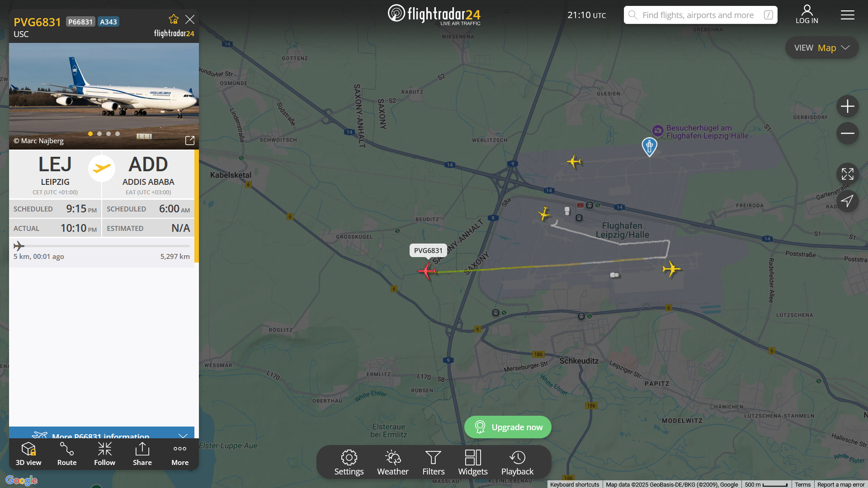The image size is (868, 488).
Task: Click the flight search input field
Action: pos(698,15)
